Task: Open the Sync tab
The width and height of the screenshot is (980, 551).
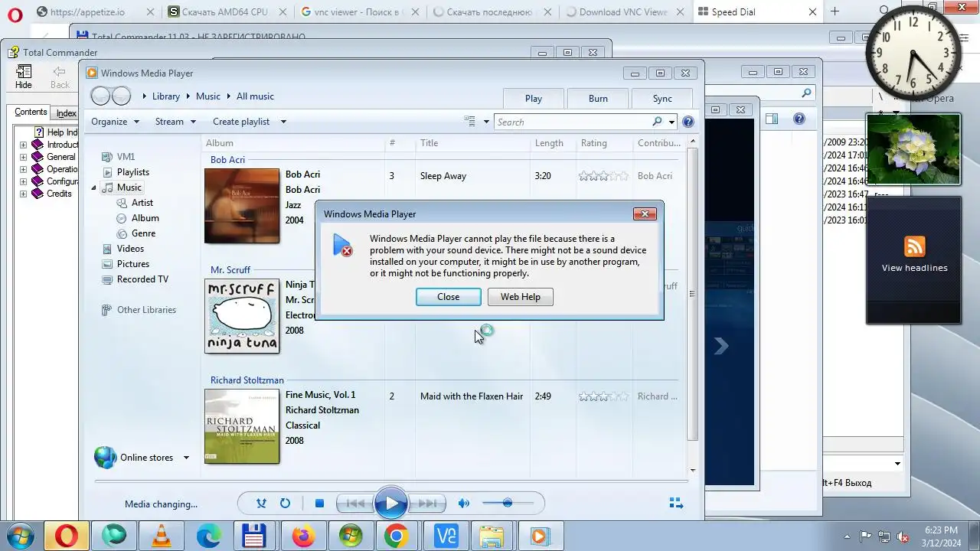Action: click(x=662, y=98)
